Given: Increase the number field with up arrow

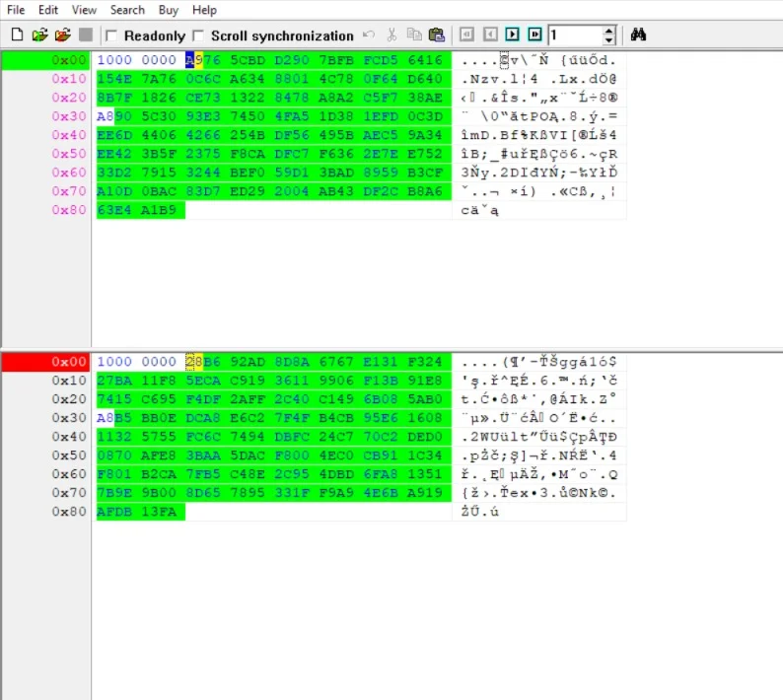Looking at the screenshot, I should click(x=608, y=31).
